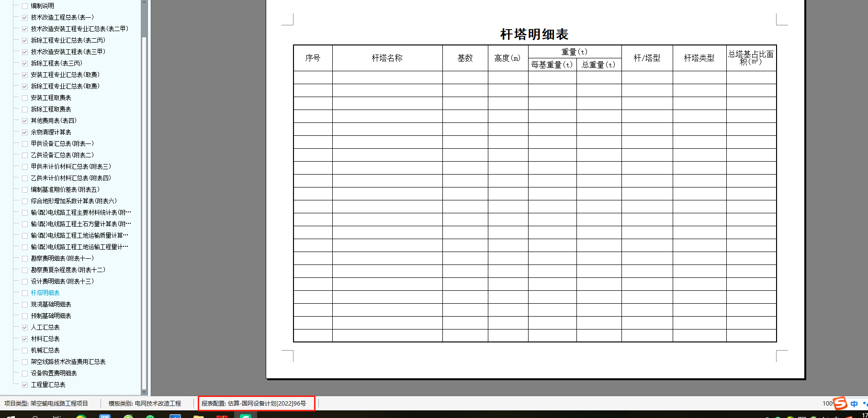This screenshot has width=868, height=418.
Task: Click the 杆塔名称 column header
Action: click(387, 58)
